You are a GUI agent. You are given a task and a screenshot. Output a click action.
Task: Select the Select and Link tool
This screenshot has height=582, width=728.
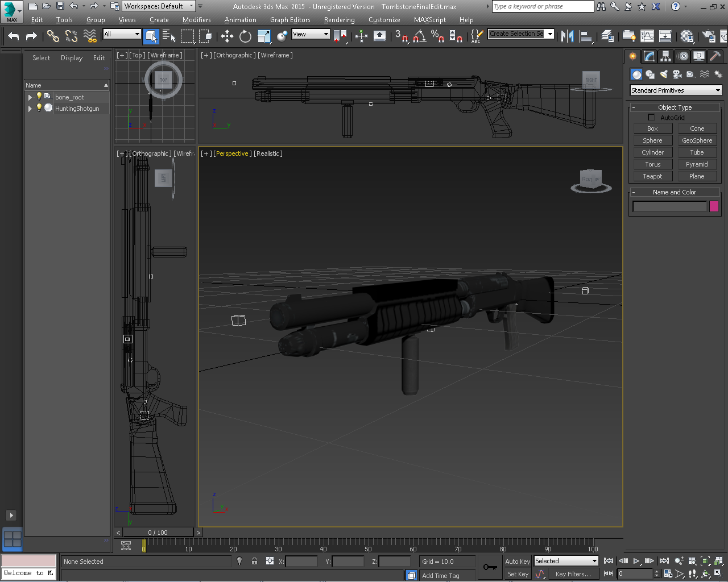(x=53, y=36)
